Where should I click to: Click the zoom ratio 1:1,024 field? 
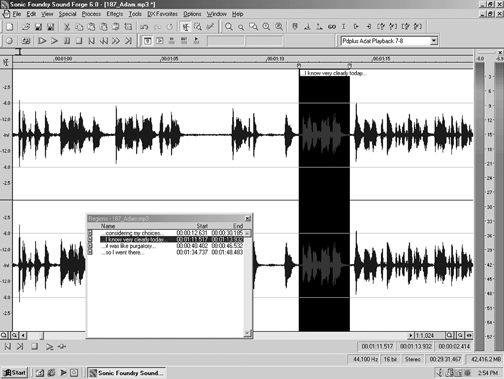429,335
